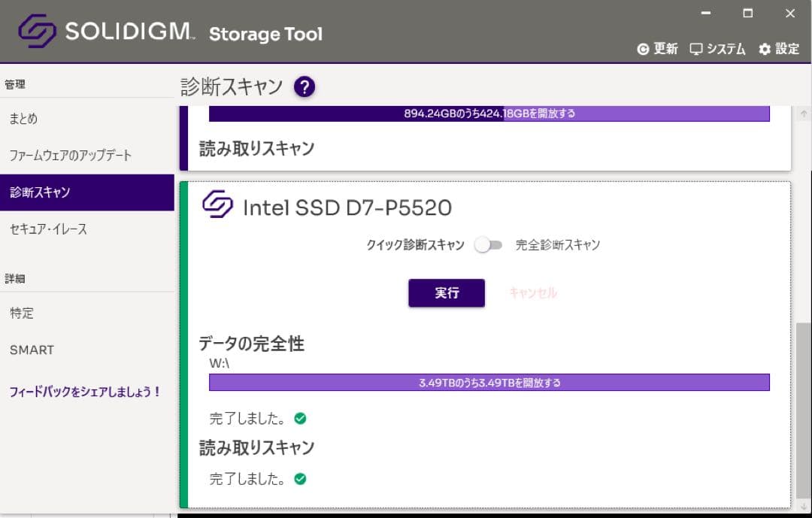Viewport: 812px width, 518px height.
Task: Click the W:\ drive label
Action: pyautogui.click(x=219, y=363)
